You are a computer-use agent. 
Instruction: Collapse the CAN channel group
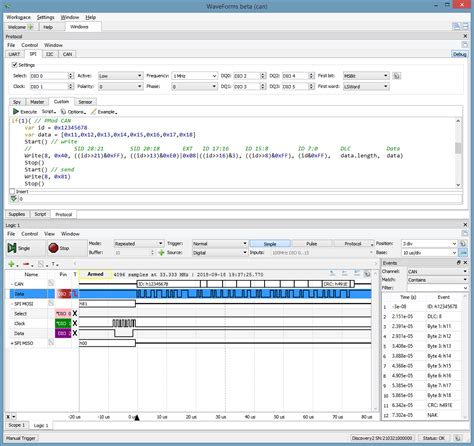tap(12, 284)
